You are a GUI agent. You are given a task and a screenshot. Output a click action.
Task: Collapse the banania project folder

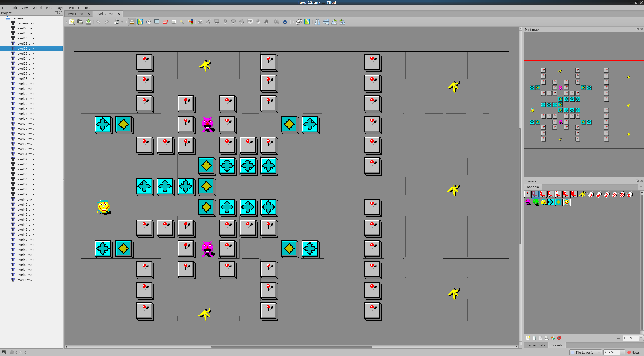3,18
